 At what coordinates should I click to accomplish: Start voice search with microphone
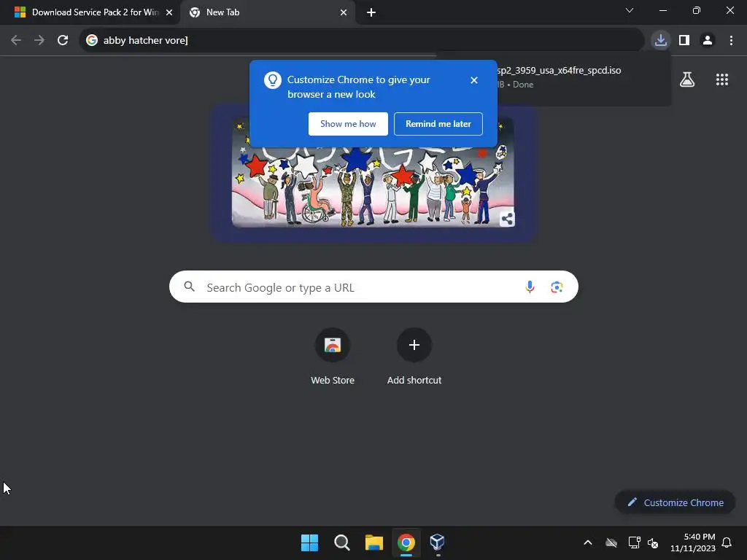coord(530,287)
